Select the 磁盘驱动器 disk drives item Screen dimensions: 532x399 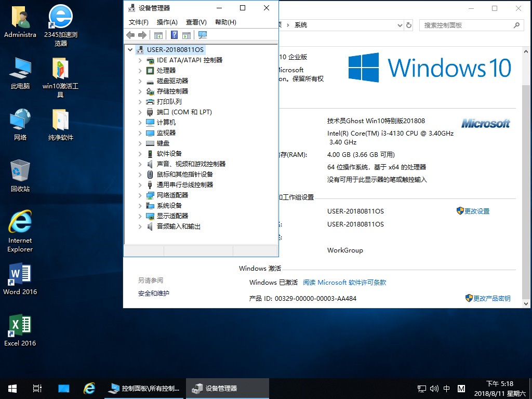pyautogui.click(x=172, y=81)
